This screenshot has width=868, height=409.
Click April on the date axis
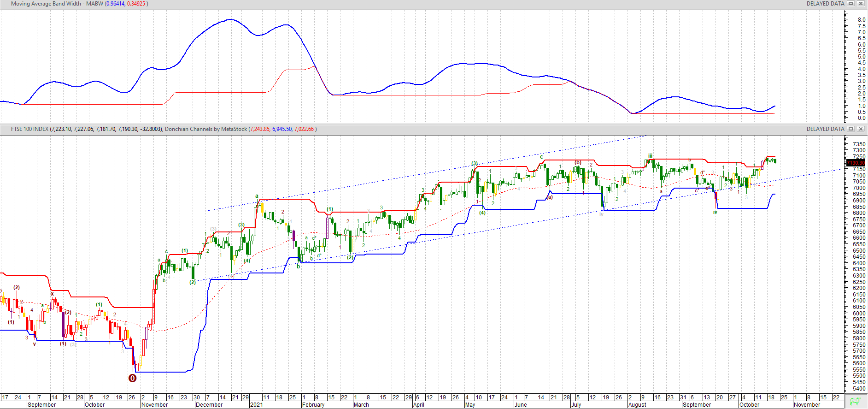coord(419,405)
